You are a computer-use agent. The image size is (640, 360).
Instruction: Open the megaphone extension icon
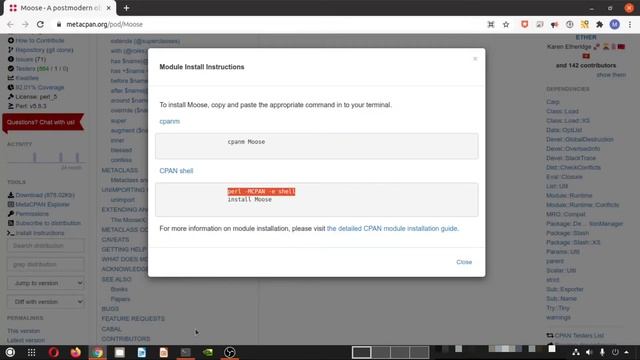click(x=554, y=24)
